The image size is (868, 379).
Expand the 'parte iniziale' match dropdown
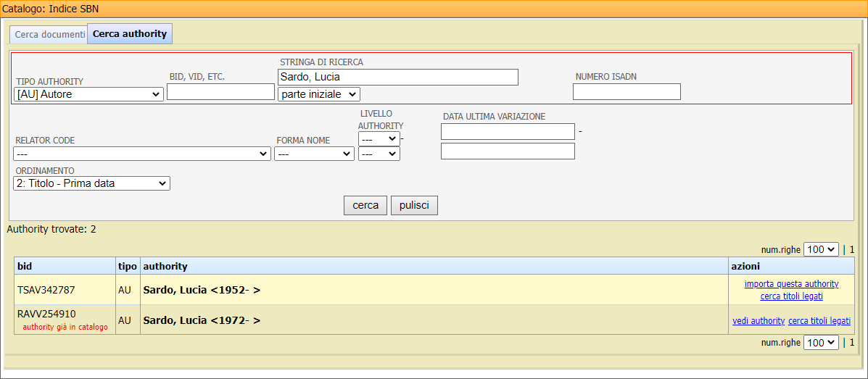pyautogui.click(x=318, y=94)
